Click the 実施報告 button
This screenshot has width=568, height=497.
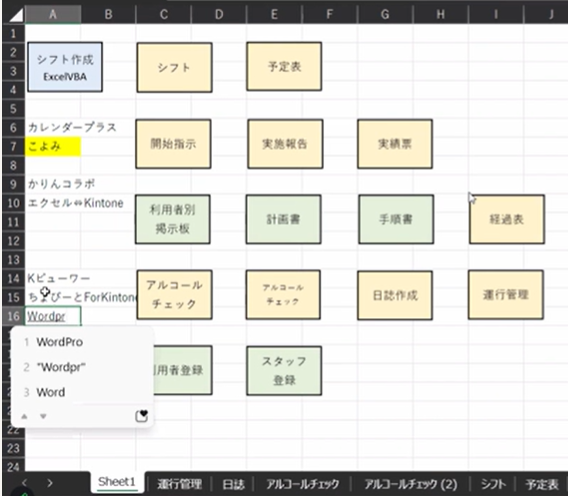pyautogui.click(x=285, y=144)
